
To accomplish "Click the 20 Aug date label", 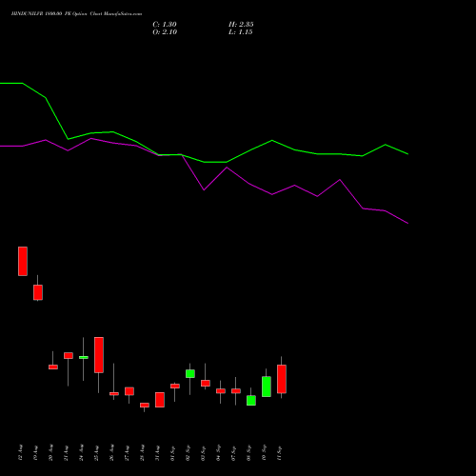I will tap(50, 453).
